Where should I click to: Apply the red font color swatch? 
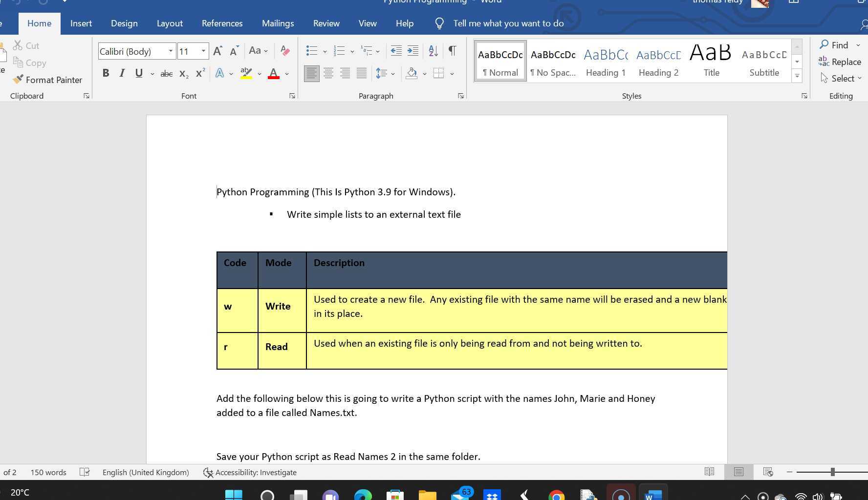[x=274, y=74]
